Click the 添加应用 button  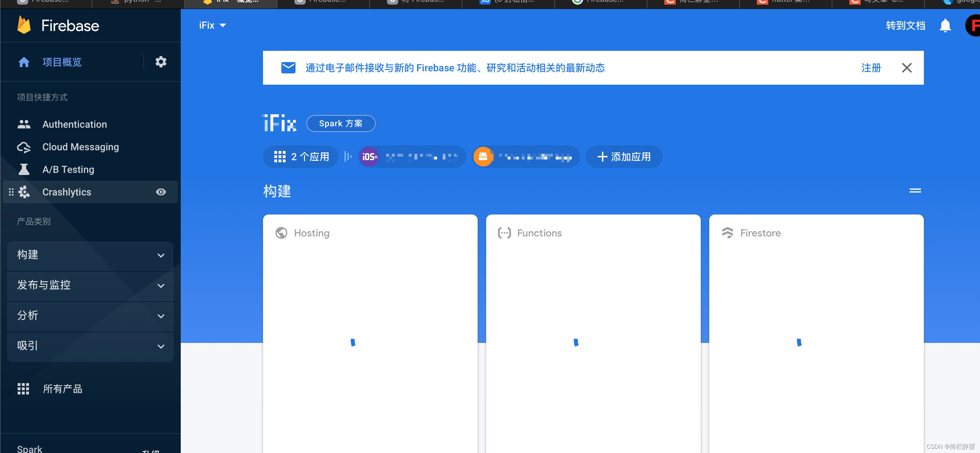coord(623,156)
